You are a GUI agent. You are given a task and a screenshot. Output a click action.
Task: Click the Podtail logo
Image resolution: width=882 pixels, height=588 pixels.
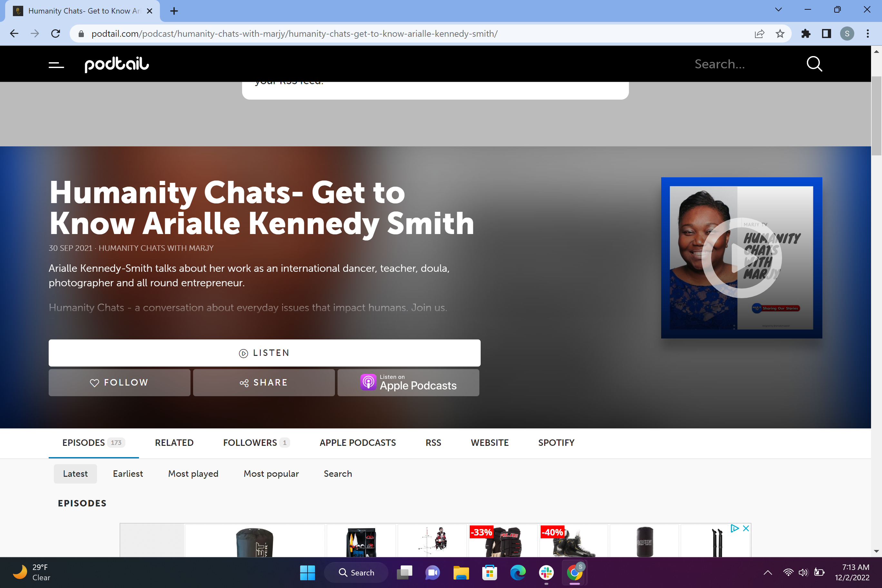tap(117, 64)
